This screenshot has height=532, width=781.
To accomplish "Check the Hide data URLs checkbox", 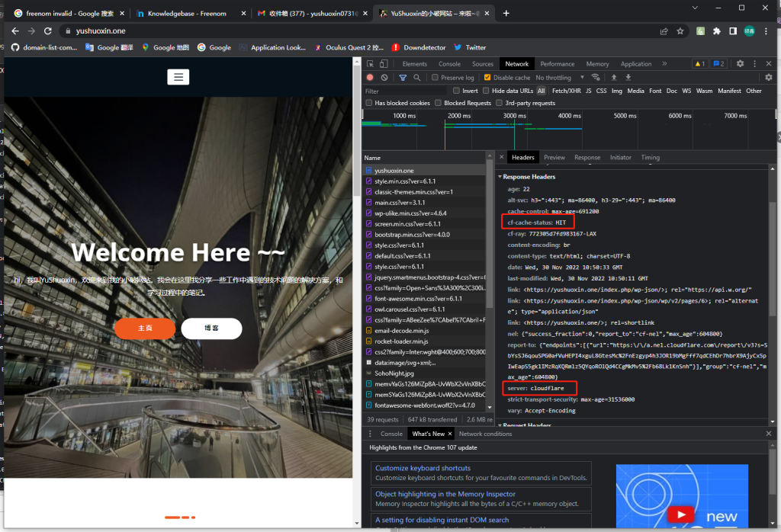I will click(487, 91).
